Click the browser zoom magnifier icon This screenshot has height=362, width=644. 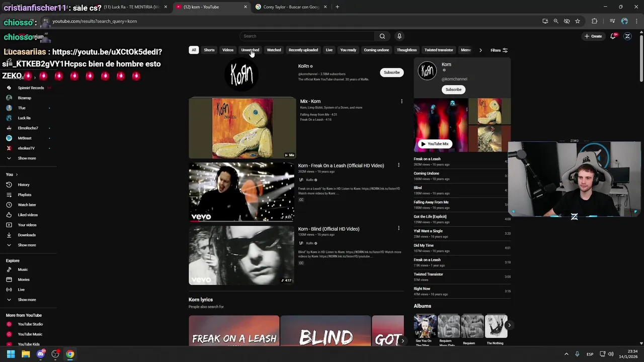(x=556, y=21)
